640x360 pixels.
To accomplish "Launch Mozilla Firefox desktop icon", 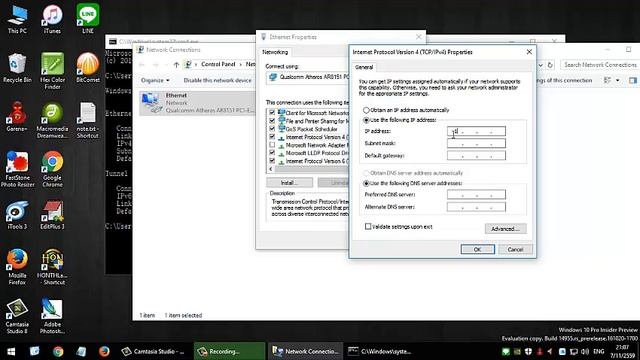I will pyautogui.click(x=17, y=267).
